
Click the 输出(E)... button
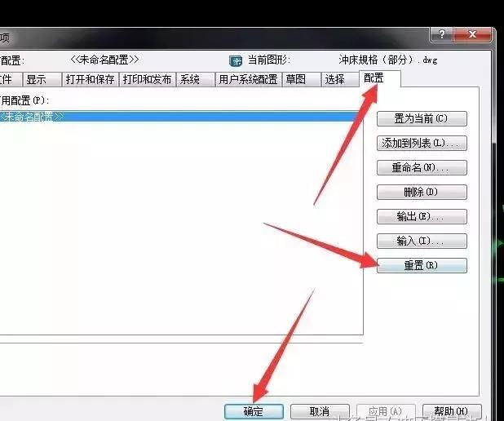tap(422, 216)
